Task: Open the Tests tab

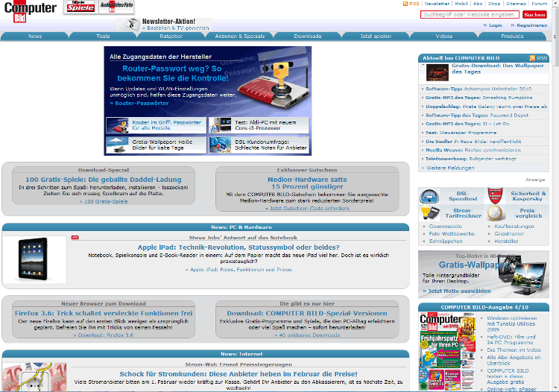Action: [103, 36]
